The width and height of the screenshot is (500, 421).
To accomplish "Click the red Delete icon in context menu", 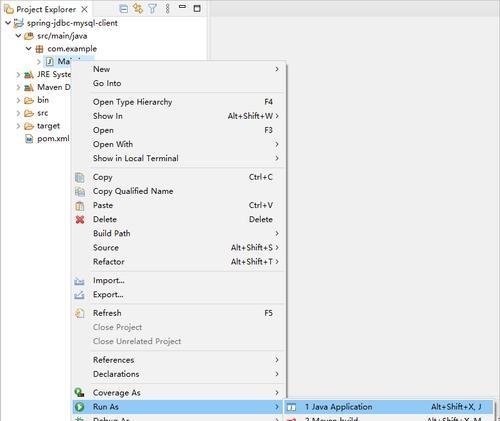I will pyautogui.click(x=80, y=219).
